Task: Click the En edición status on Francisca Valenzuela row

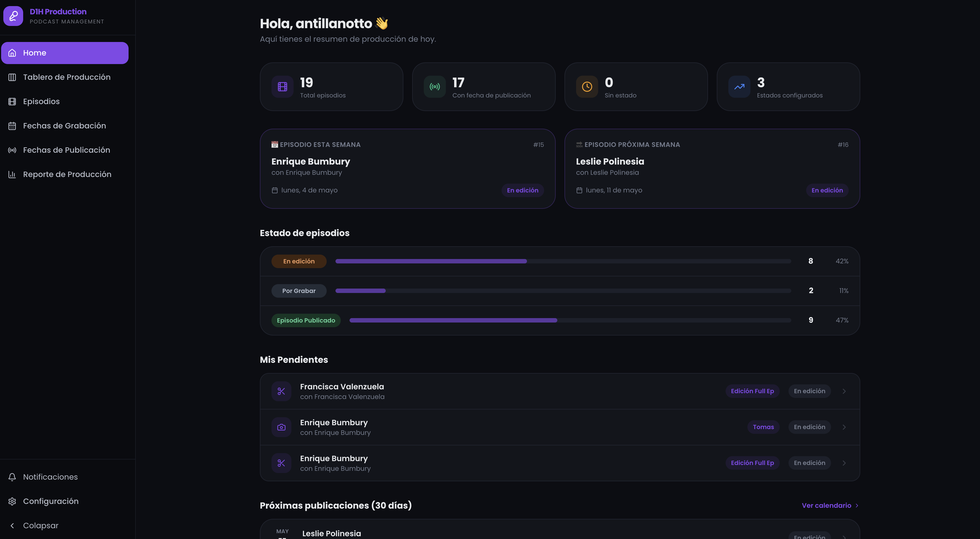Action: [x=809, y=391]
